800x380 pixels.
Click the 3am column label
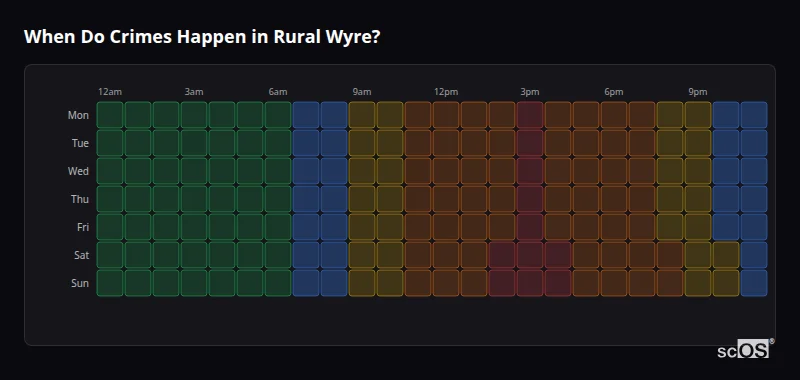(194, 92)
